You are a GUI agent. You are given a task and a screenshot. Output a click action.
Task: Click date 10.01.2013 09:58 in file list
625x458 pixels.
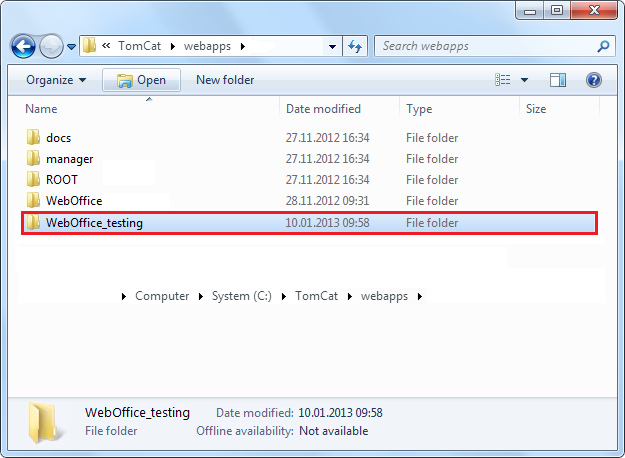click(x=327, y=222)
